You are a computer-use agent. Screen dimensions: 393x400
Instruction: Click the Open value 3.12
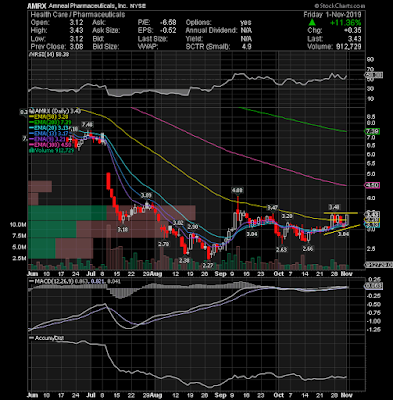[x=76, y=23]
